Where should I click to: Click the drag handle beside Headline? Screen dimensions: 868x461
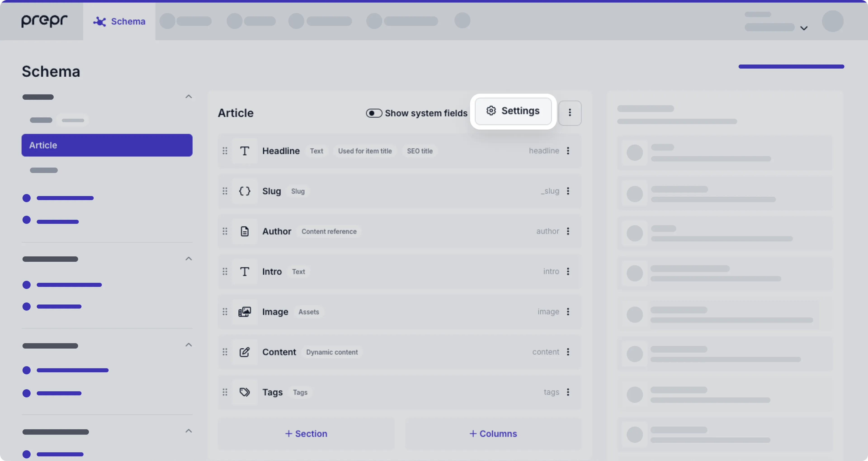pos(225,151)
